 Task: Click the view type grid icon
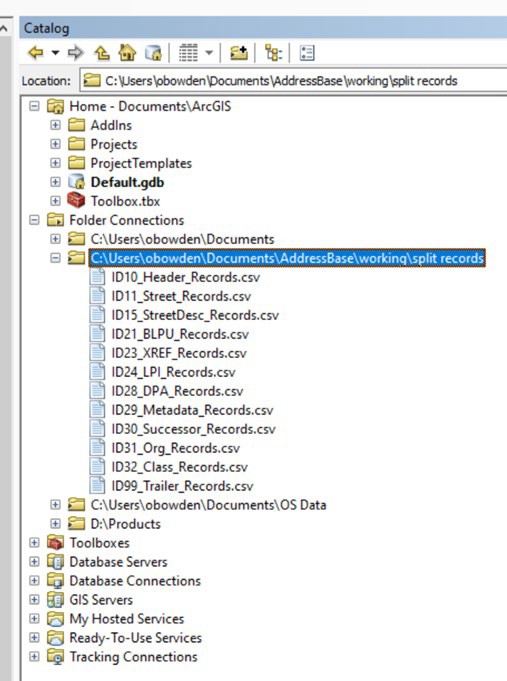click(x=188, y=53)
